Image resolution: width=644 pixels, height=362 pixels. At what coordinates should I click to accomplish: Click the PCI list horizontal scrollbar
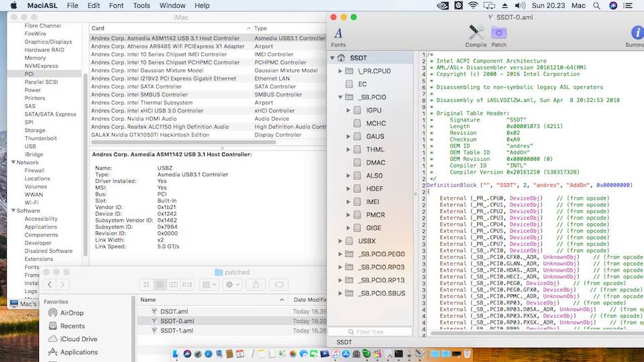click(184, 142)
